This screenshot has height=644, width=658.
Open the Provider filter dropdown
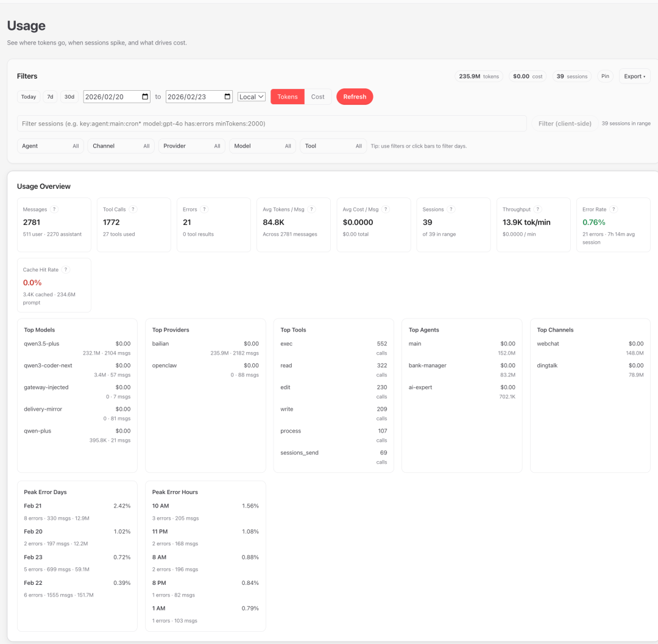tap(192, 146)
